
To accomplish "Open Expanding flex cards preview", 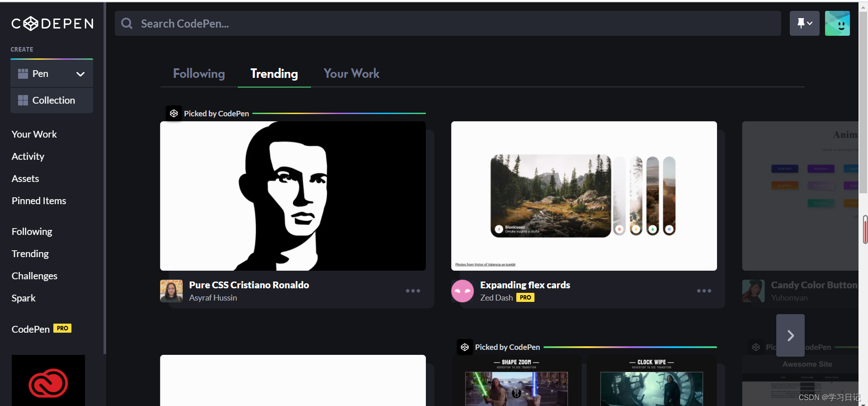I will (x=584, y=196).
